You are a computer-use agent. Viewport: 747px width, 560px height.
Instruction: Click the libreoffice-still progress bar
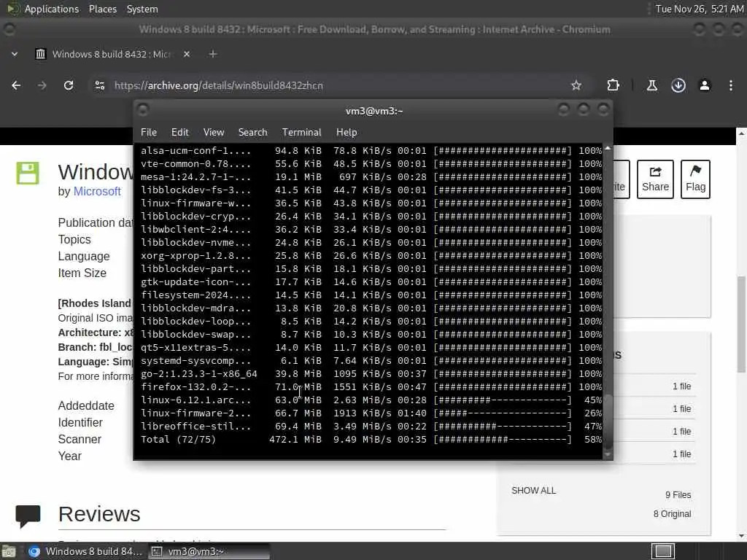coord(502,426)
